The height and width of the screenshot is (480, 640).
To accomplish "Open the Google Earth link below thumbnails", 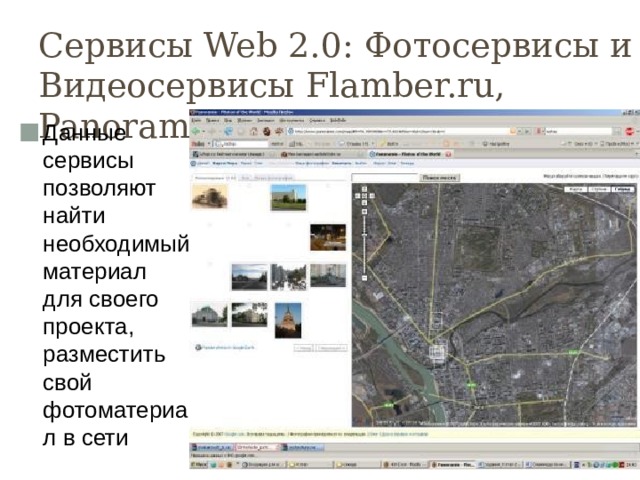I will pos(225,348).
